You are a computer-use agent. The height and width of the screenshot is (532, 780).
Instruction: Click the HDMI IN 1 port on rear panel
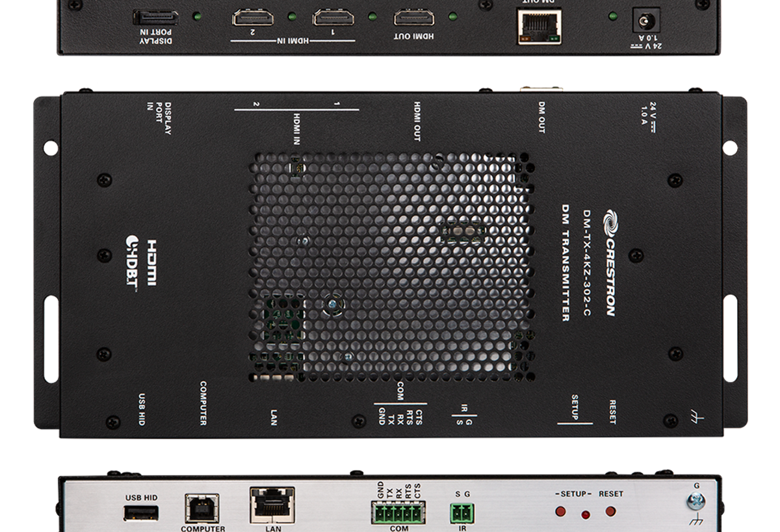point(333,18)
